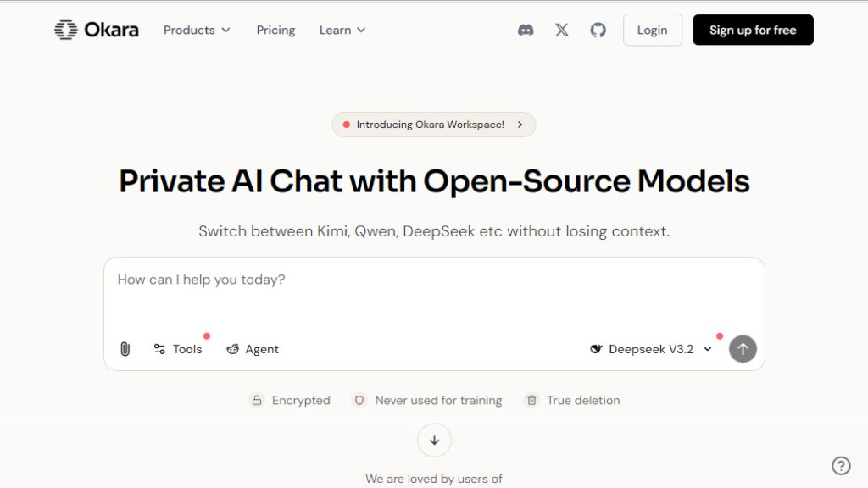Click the trash icon beside True deletion

pyautogui.click(x=531, y=400)
